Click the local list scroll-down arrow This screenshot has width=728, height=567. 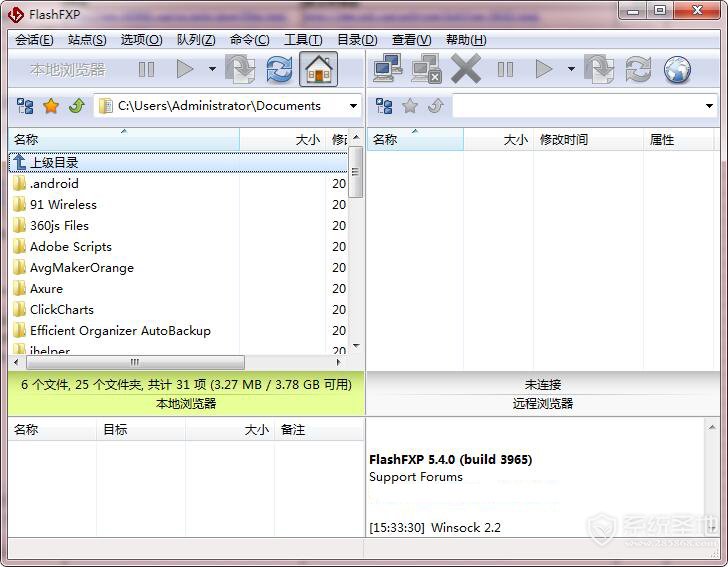[356, 346]
